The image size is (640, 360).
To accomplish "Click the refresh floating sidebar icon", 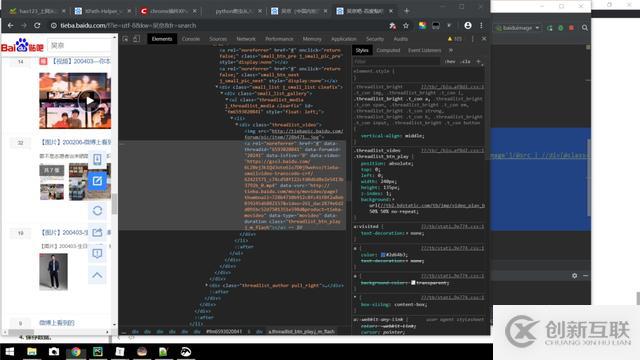I will [97, 211].
